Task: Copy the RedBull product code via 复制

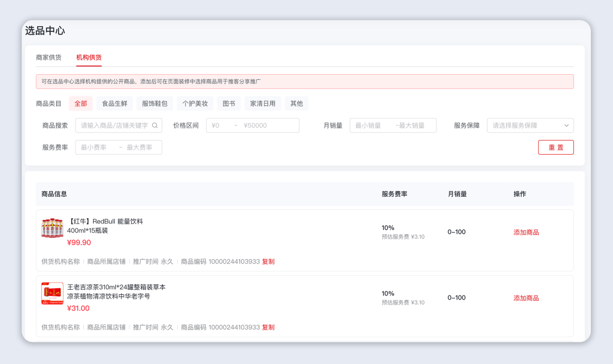Action: click(268, 262)
